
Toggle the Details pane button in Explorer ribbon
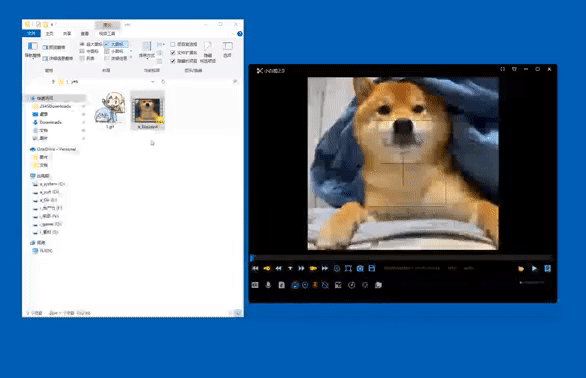pos(58,58)
